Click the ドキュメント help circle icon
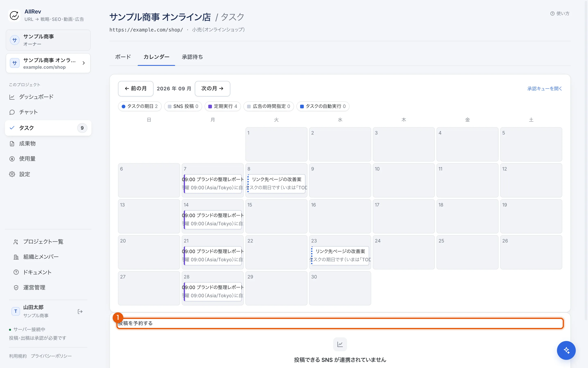This screenshot has width=588, height=368. pos(16,272)
